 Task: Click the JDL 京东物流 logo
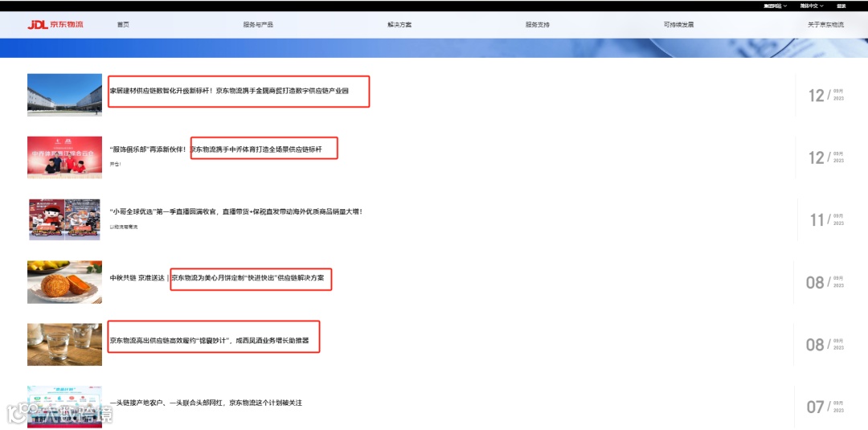click(x=55, y=24)
